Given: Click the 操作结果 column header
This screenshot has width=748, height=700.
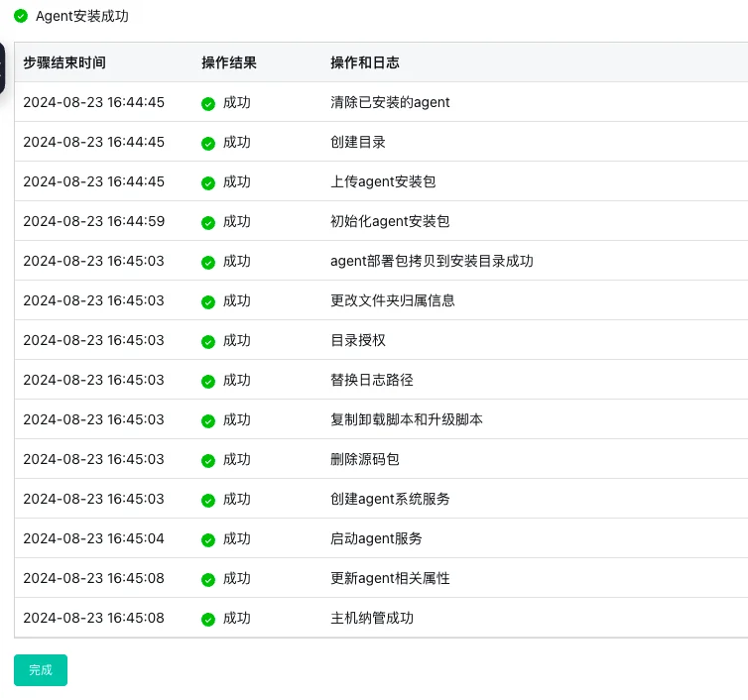Looking at the screenshot, I should tap(229, 62).
